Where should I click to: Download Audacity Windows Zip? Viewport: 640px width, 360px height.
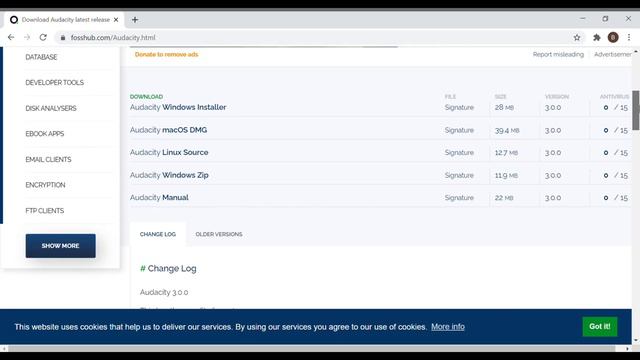tap(169, 175)
